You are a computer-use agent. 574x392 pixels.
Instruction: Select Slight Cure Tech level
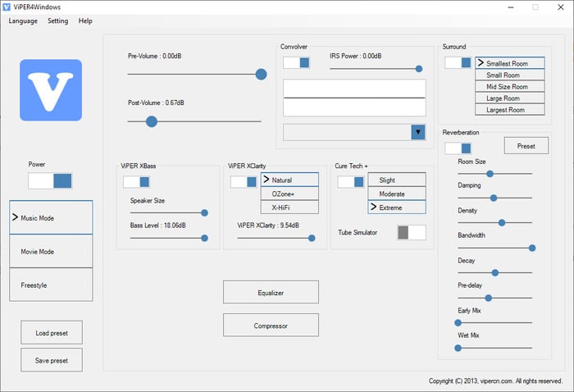pos(397,180)
